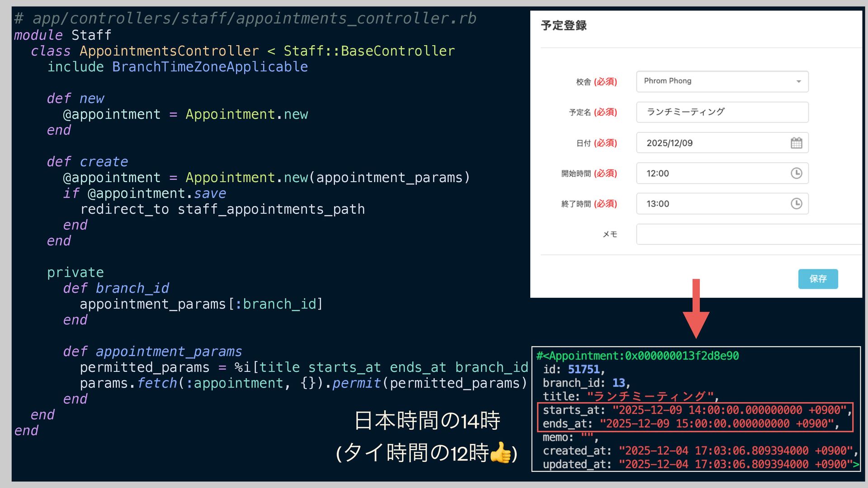Open the Phrom Phong branch dropdown
Viewport: 868px width, 488px height.
722,81
